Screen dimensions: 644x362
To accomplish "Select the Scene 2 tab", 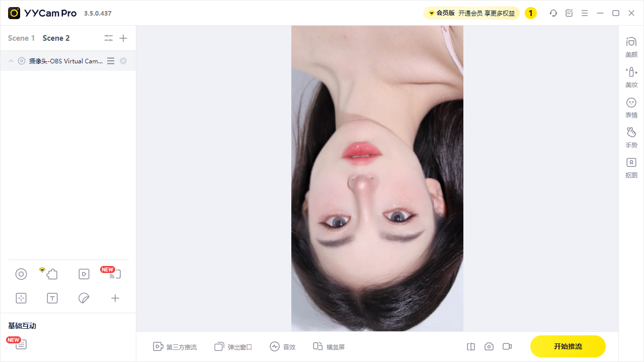I will click(56, 38).
